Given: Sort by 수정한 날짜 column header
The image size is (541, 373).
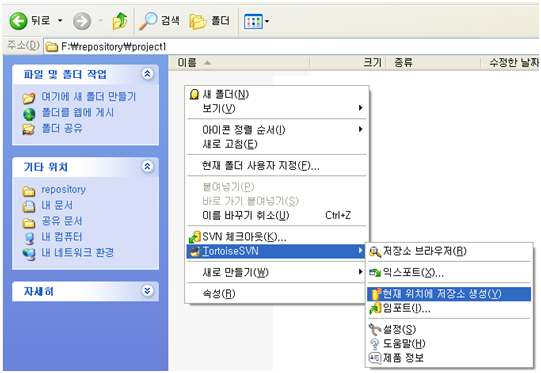Looking at the screenshot, I should click(x=510, y=62).
